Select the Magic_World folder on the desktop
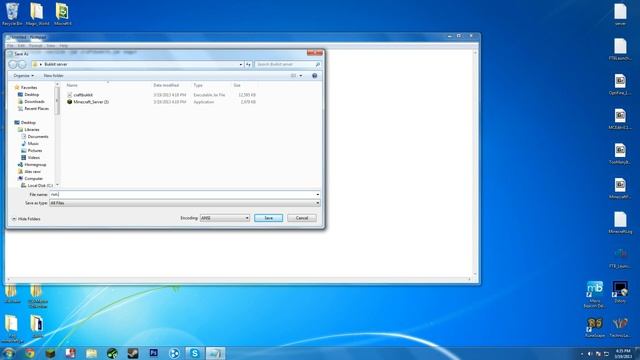 coord(37,14)
